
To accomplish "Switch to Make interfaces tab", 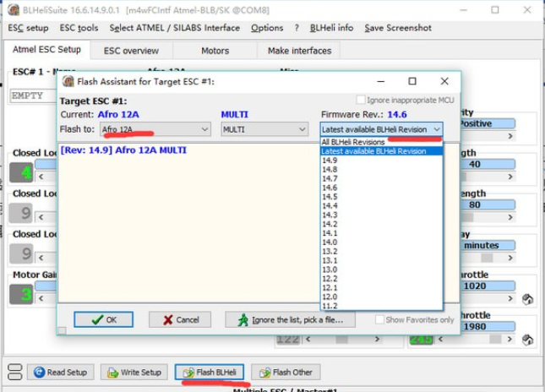I will [299, 51].
